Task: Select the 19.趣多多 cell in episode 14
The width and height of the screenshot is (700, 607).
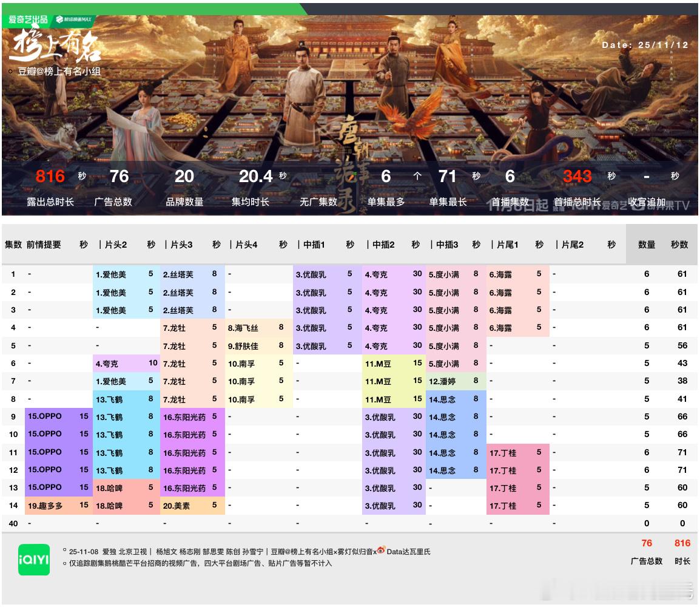Action: pyautogui.click(x=59, y=506)
